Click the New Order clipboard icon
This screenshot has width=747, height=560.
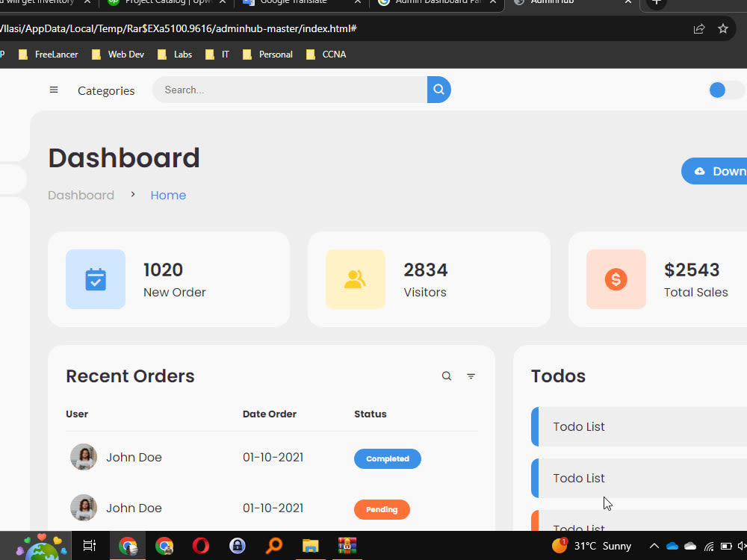(96, 279)
